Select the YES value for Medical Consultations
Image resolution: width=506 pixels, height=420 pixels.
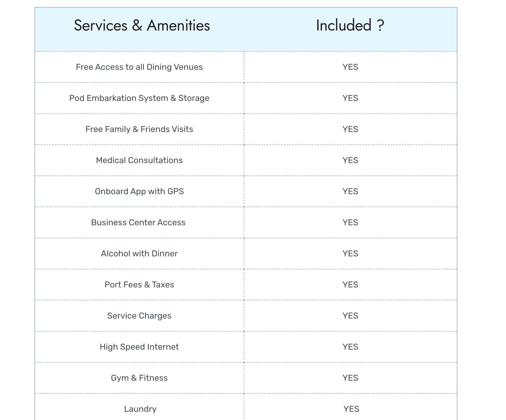tap(350, 160)
